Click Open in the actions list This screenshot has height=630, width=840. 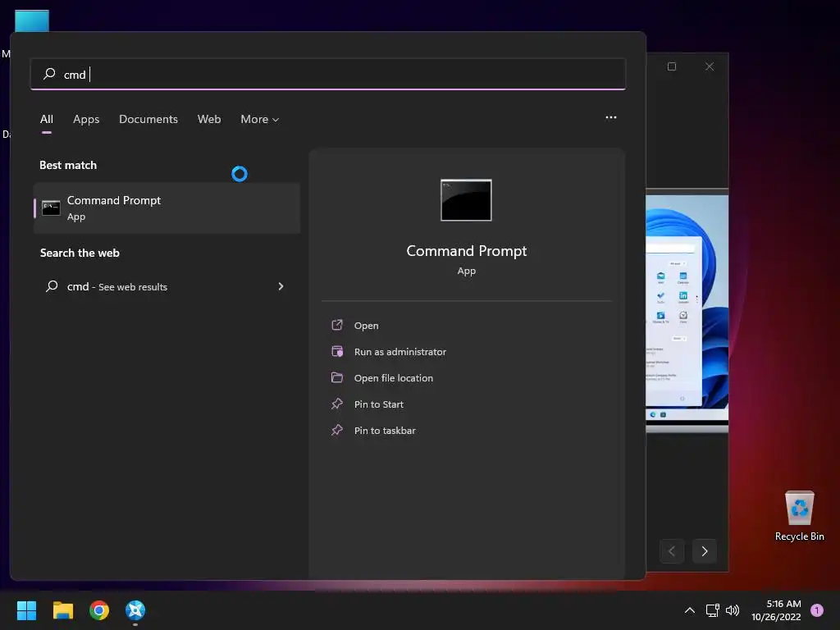click(x=366, y=325)
